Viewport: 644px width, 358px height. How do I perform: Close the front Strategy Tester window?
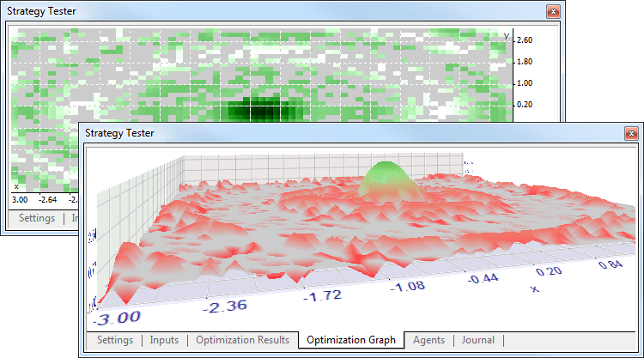coord(631,133)
